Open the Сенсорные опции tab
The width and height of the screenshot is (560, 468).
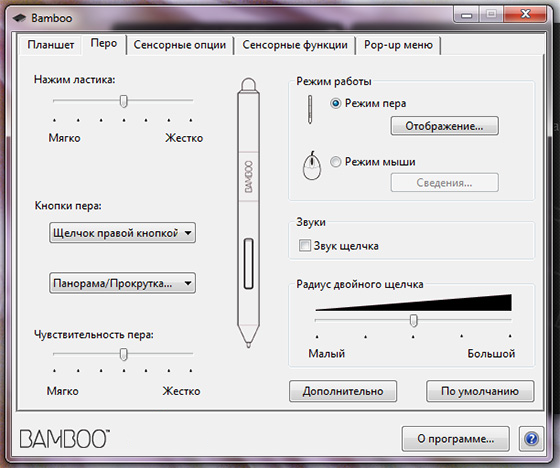(x=180, y=45)
